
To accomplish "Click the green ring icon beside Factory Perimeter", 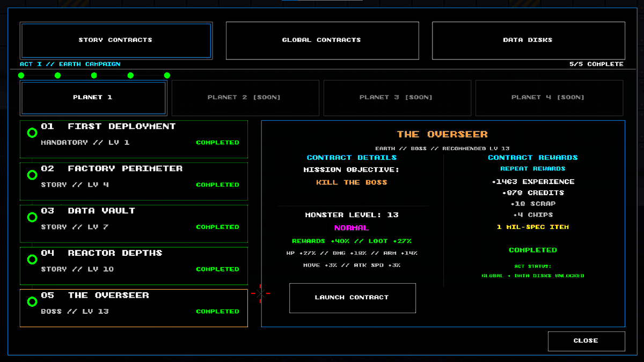I will coord(32,175).
